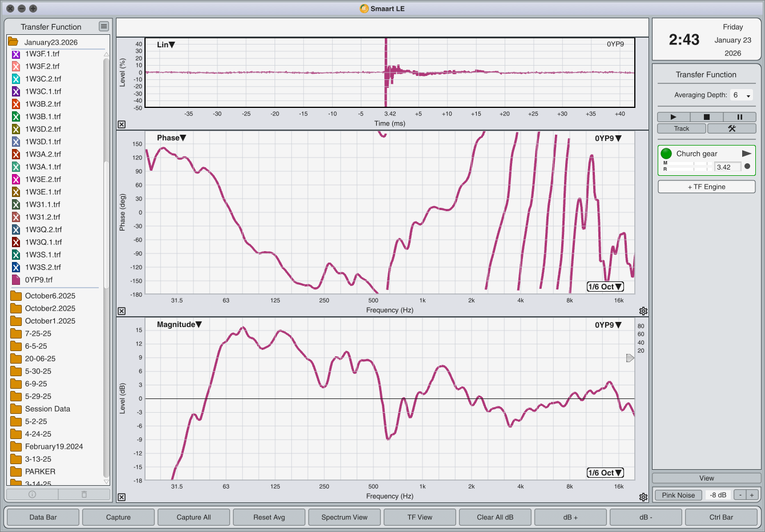Open the Magnitude plot type dropdown
765x532 pixels.
[x=179, y=324]
